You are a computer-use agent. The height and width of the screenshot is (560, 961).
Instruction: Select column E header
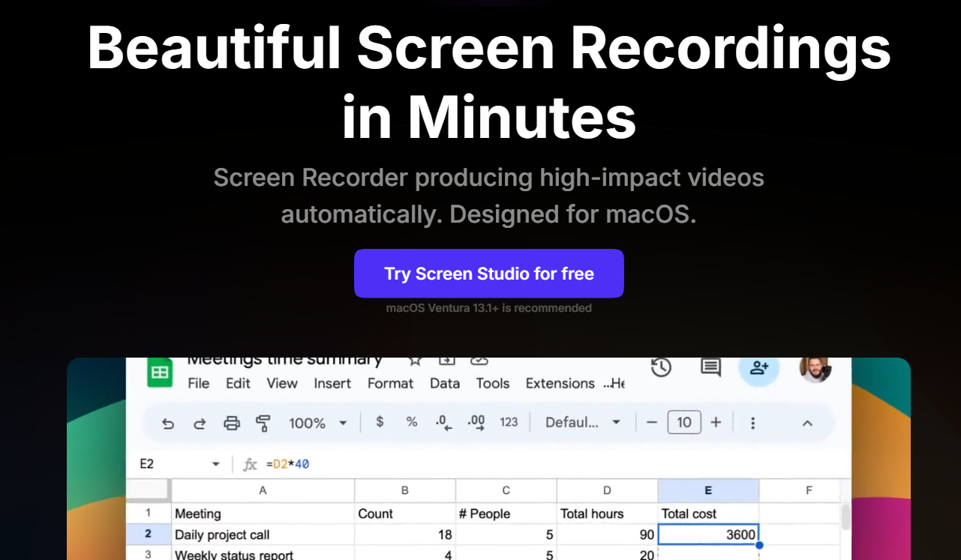tap(708, 490)
